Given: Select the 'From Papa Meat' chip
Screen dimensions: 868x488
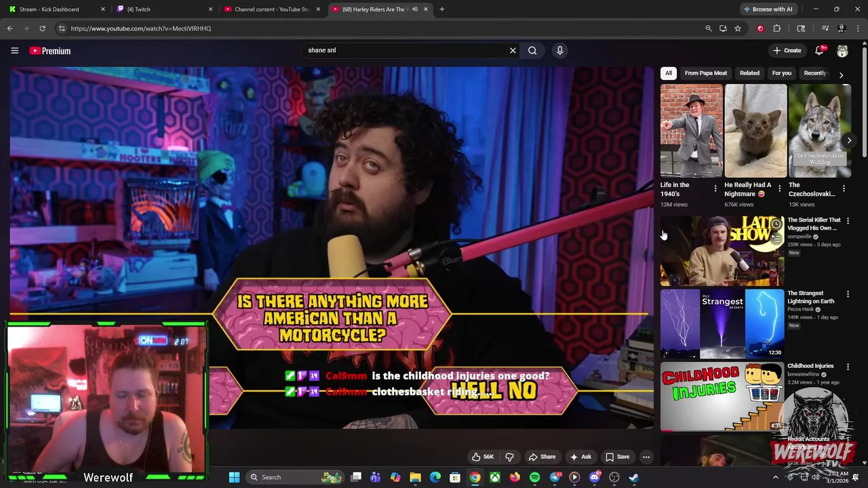Looking at the screenshot, I should (x=705, y=73).
